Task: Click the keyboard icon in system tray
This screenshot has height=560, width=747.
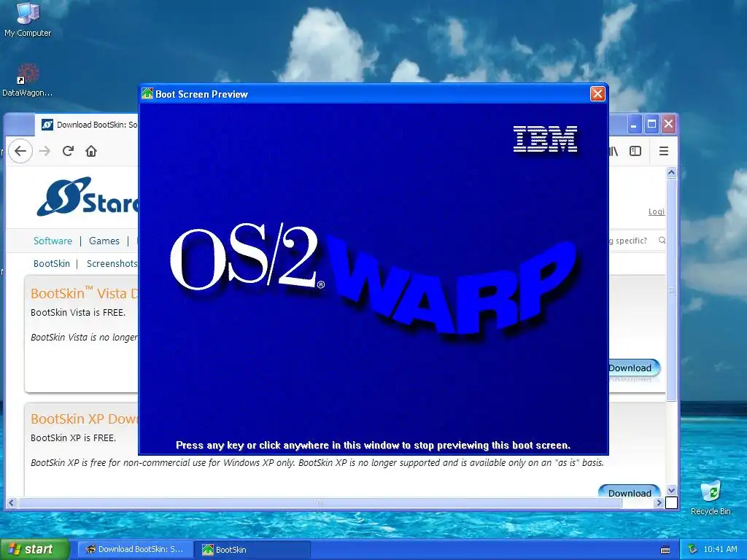Action: tap(665, 550)
